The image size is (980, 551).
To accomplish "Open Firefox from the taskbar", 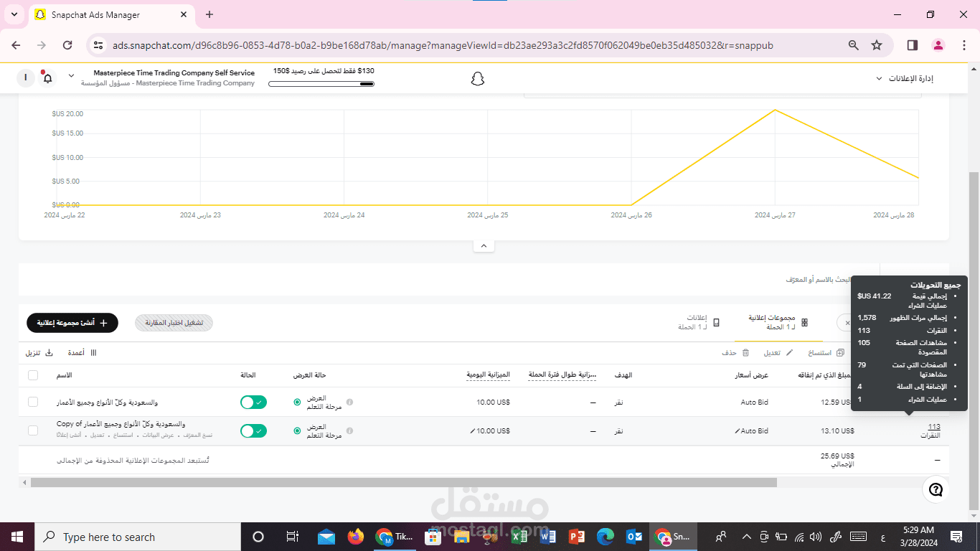I will pyautogui.click(x=355, y=537).
